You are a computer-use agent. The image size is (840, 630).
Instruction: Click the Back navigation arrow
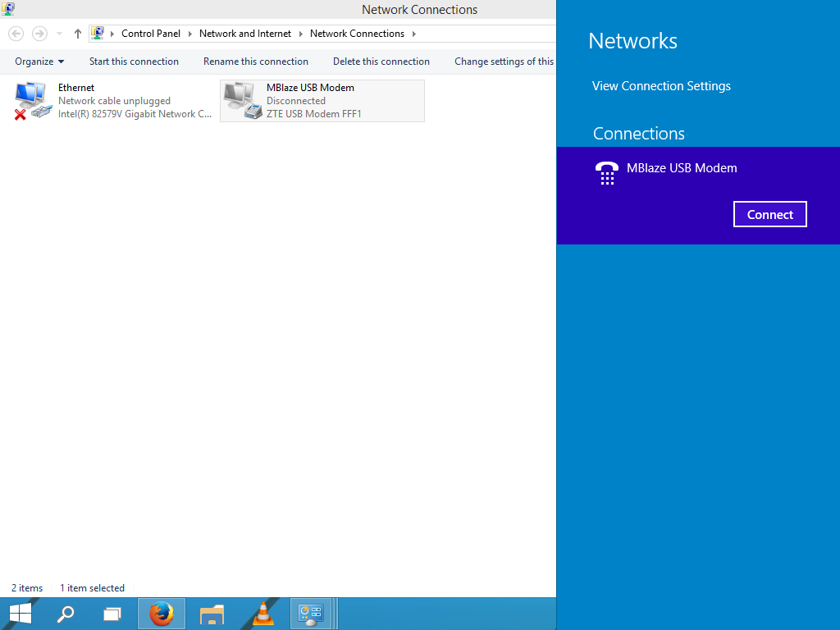point(16,34)
